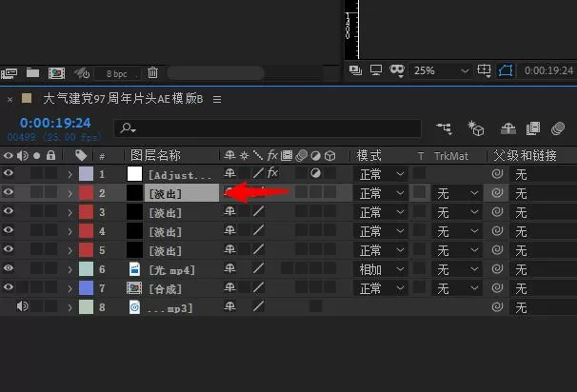
Task: Close the composition timeline tab
Action: pyautogui.click(x=10, y=99)
